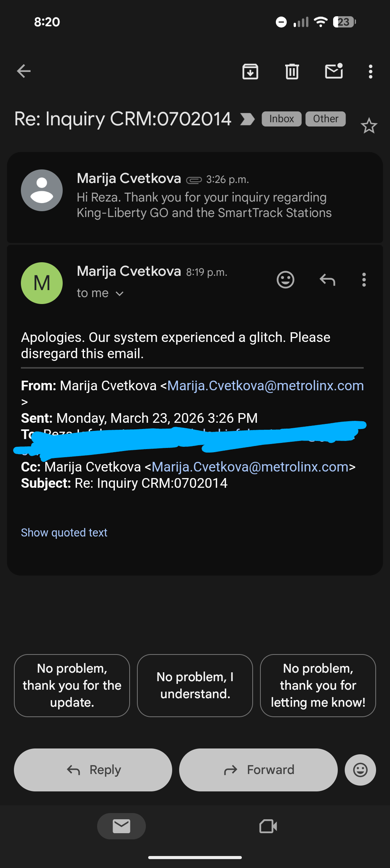Screen dimensions: 390x868
Task: Add emoji reaction to 8:19 p.m. message
Action: point(286,280)
